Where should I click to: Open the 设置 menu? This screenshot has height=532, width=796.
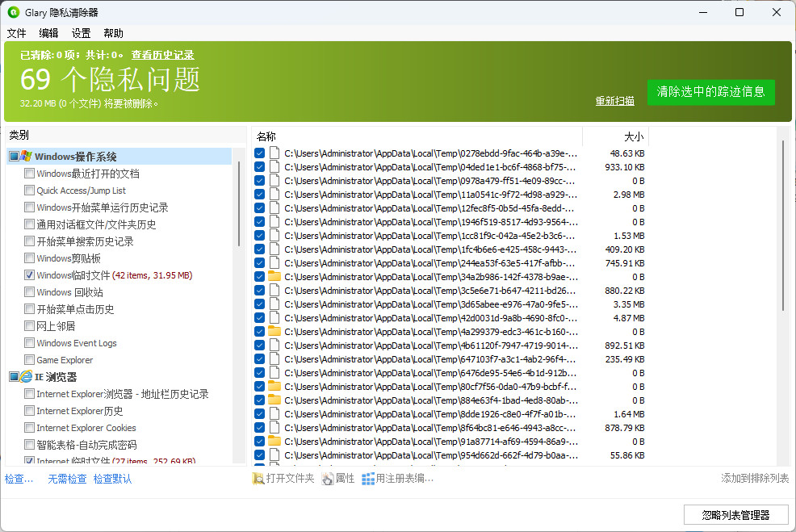point(82,33)
